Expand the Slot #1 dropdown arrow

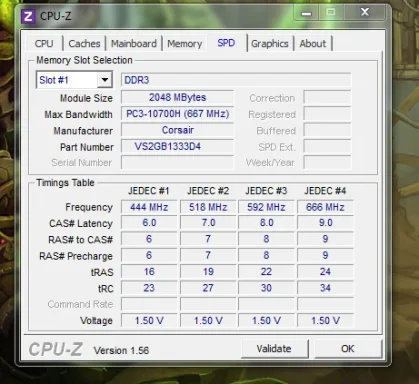click(x=105, y=80)
